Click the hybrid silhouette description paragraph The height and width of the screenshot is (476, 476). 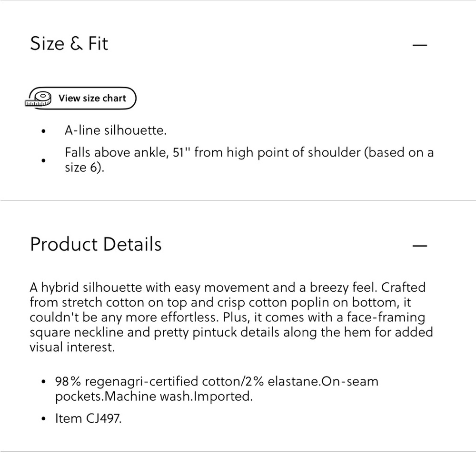(231, 317)
